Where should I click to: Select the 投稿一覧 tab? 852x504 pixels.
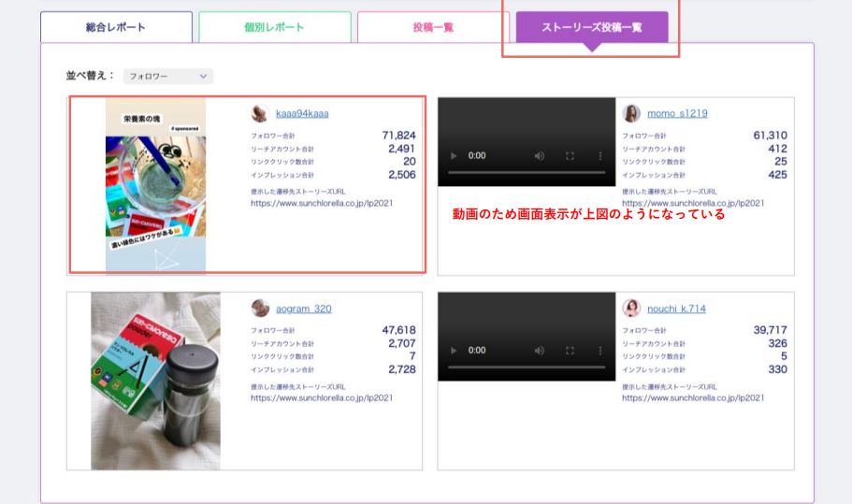pyautogui.click(x=433, y=27)
